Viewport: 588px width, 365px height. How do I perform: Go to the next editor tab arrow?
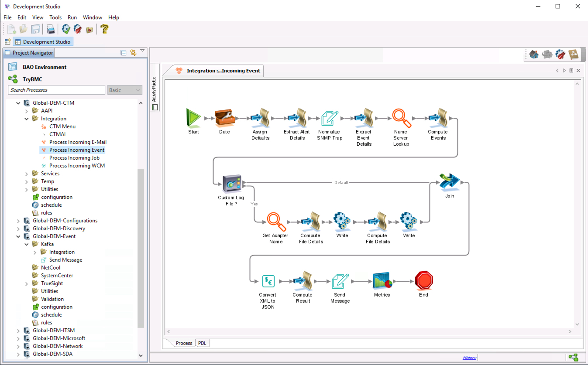click(564, 71)
